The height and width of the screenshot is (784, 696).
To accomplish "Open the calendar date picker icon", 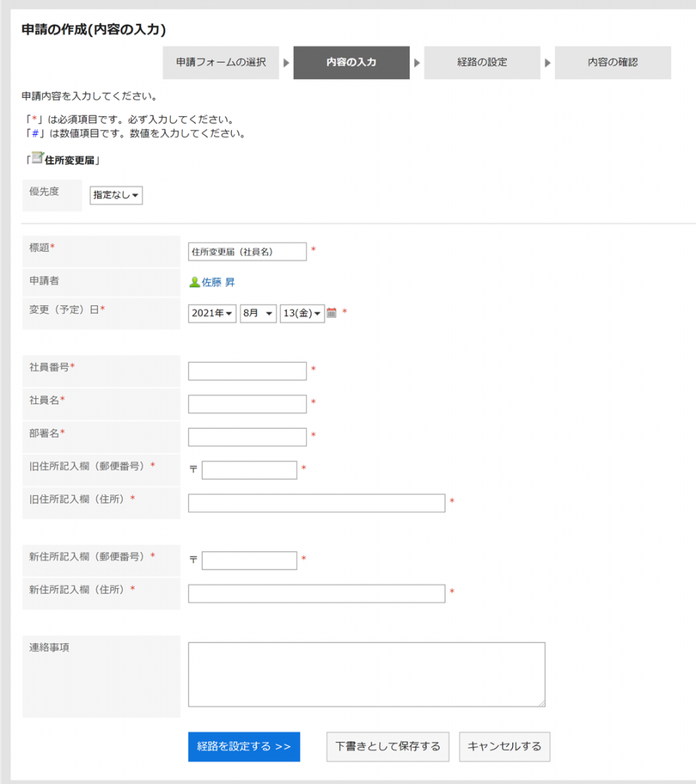I will 331,313.
